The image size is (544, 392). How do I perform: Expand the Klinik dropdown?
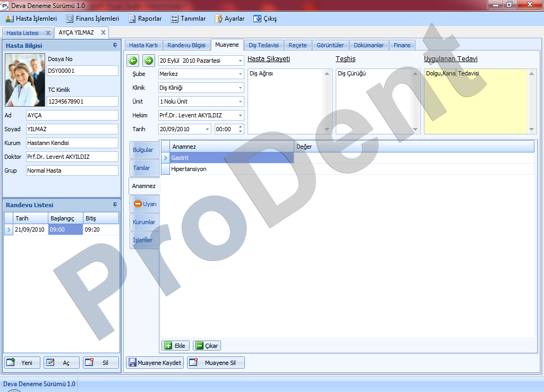[x=240, y=88]
